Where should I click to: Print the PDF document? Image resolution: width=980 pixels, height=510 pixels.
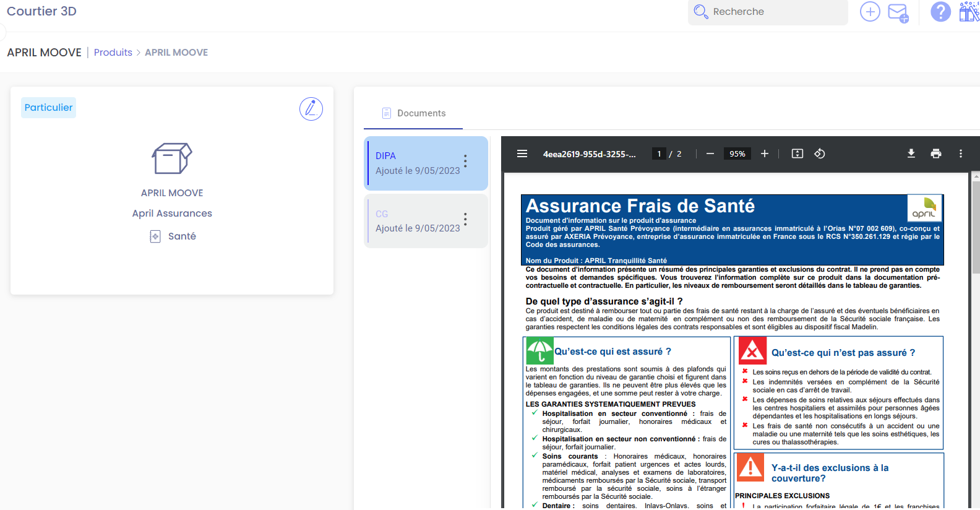click(x=936, y=153)
